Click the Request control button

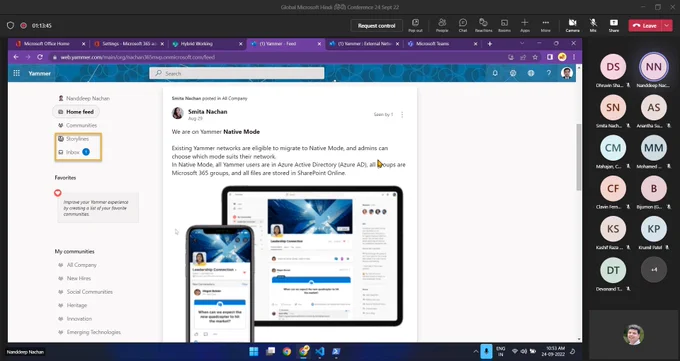pyautogui.click(x=376, y=26)
